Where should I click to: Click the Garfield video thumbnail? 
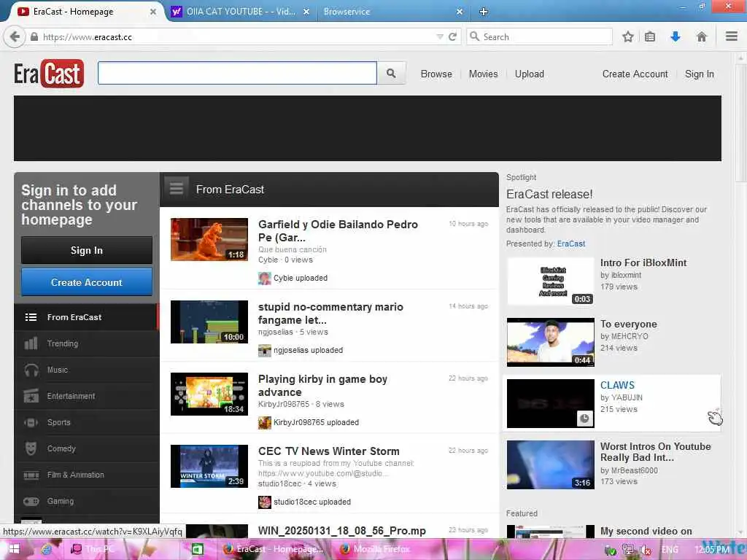click(x=209, y=239)
